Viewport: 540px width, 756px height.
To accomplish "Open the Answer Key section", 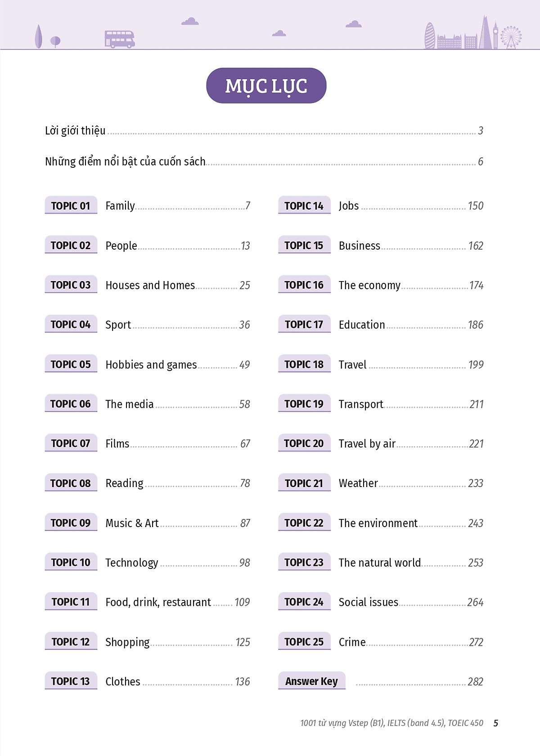I will [x=381, y=681].
